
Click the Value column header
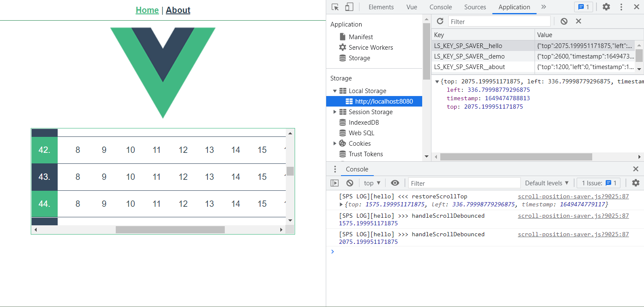pos(589,35)
